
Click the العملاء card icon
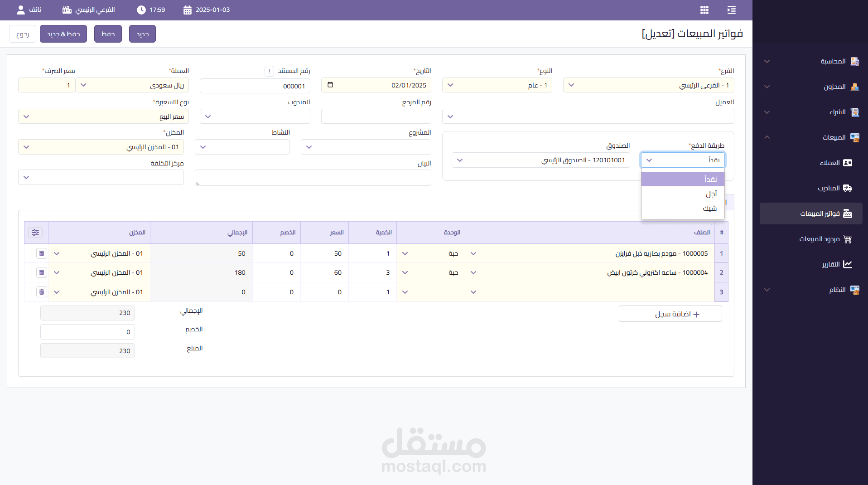[848, 163]
